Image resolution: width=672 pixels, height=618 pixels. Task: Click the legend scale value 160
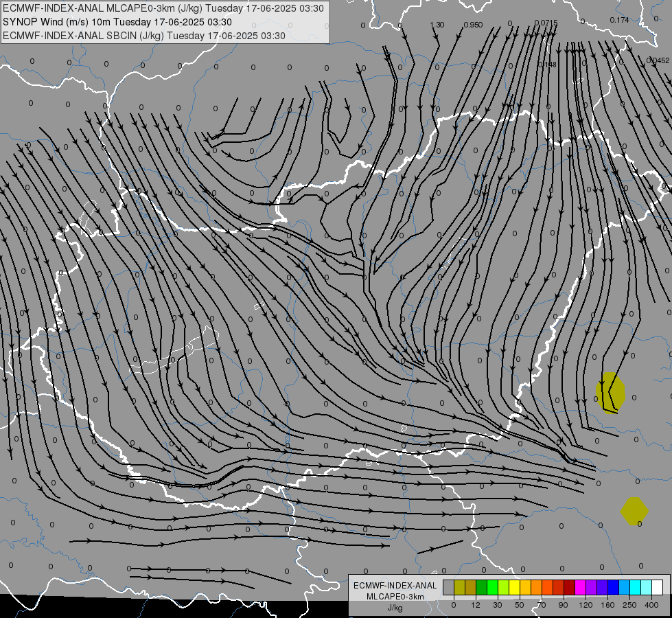tap(607, 605)
